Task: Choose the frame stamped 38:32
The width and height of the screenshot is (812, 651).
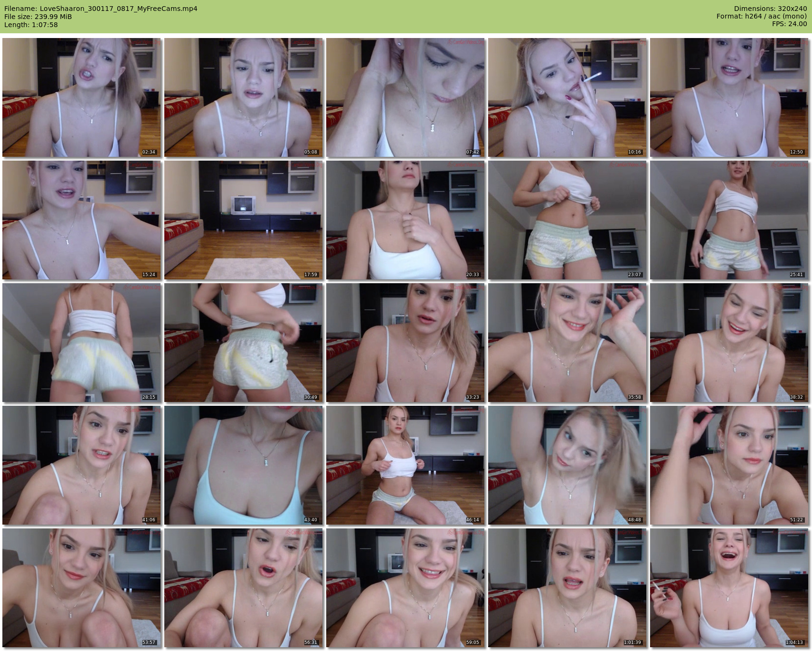Action: tap(729, 343)
